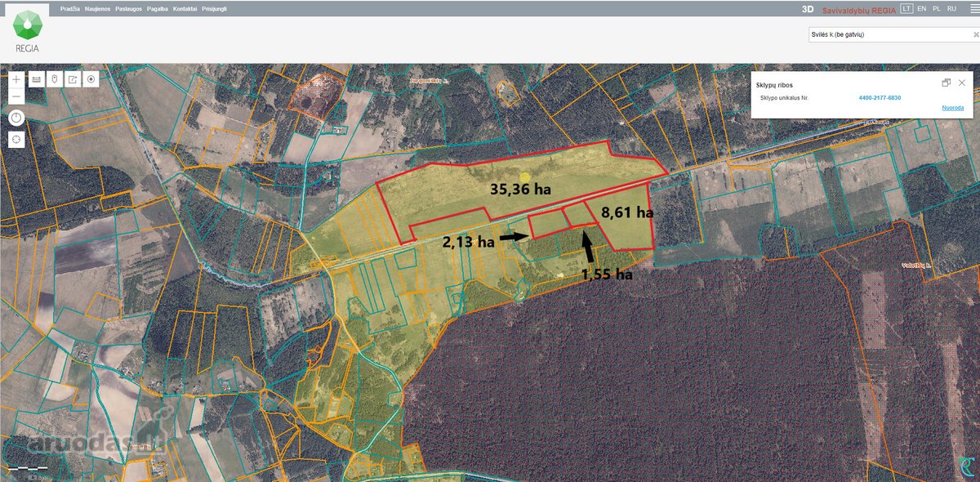Activate the target circle tool
Image resolution: width=980 pixels, height=482 pixels.
point(91,79)
